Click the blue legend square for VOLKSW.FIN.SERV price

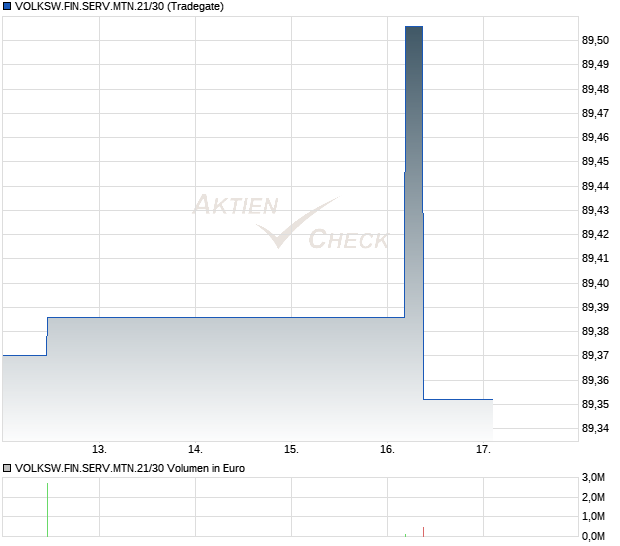tap(7, 6)
